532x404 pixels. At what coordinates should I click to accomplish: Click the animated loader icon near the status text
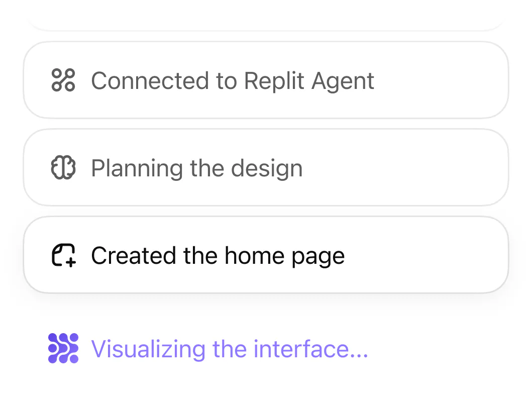pyautogui.click(x=63, y=349)
